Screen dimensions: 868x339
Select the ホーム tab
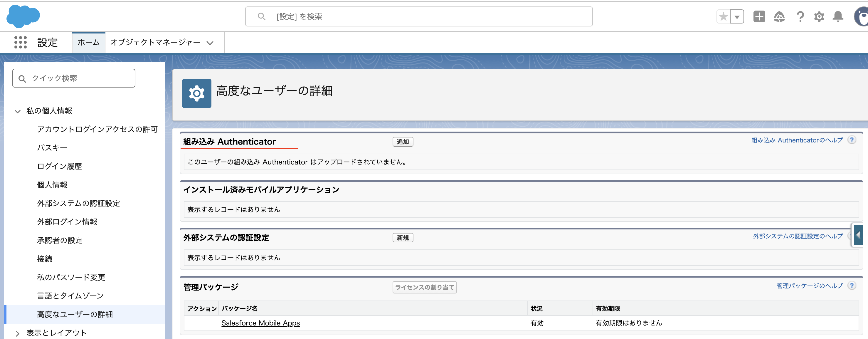pyautogui.click(x=89, y=43)
